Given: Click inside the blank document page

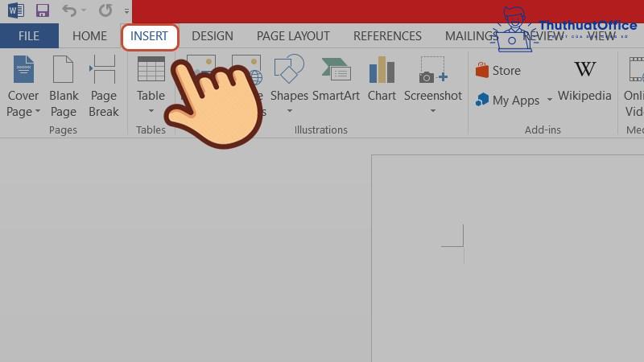Looking at the screenshot, I should pyautogui.click(x=508, y=258).
